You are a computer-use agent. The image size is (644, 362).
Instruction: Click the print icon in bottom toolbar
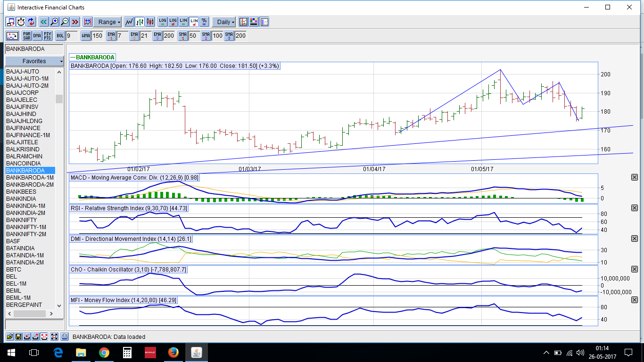pyautogui.click(x=65, y=337)
